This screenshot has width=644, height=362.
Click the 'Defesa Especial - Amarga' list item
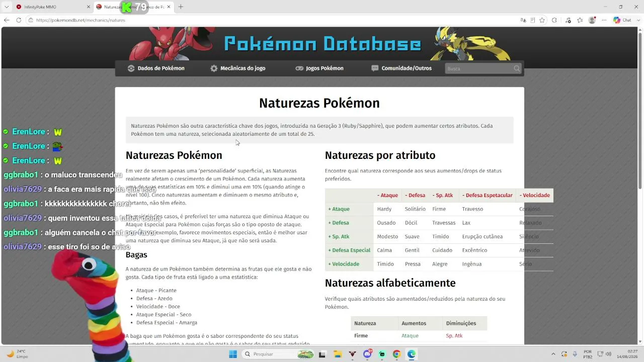tap(167, 323)
